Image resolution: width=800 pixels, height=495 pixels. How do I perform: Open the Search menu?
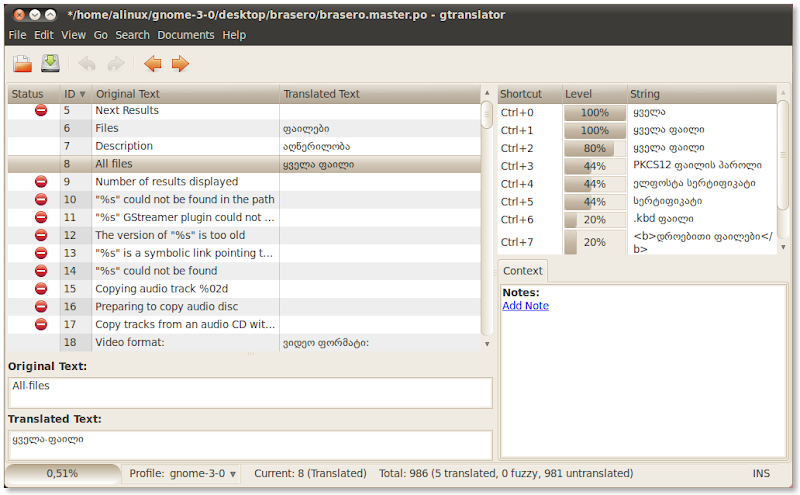(x=133, y=35)
